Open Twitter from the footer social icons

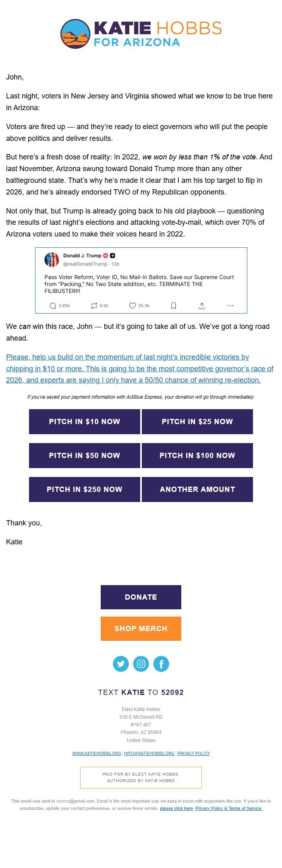point(121,663)
